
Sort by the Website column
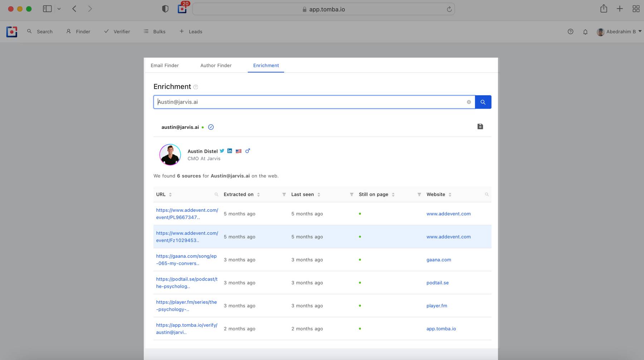pos(450,195)
